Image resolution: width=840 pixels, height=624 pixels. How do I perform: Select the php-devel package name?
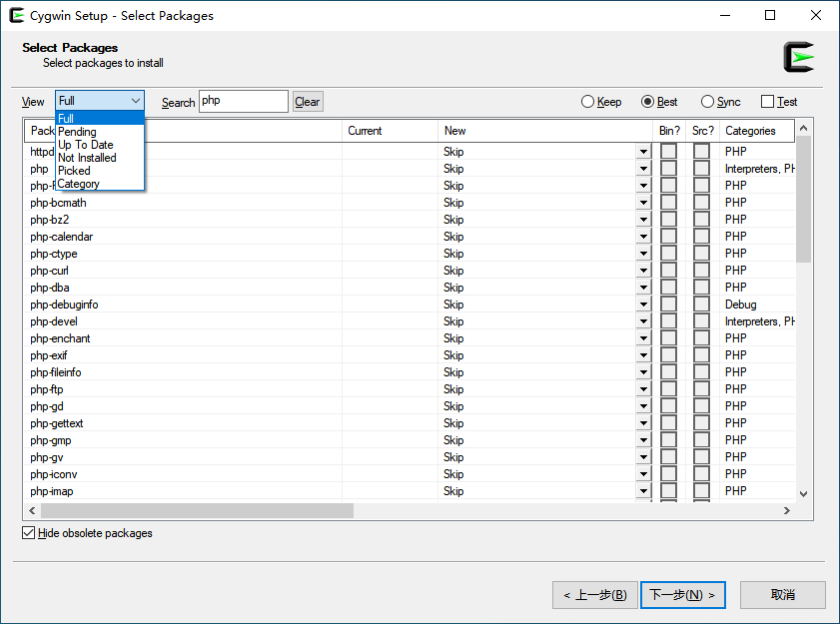pyautogui.click(x=54, y=321)
